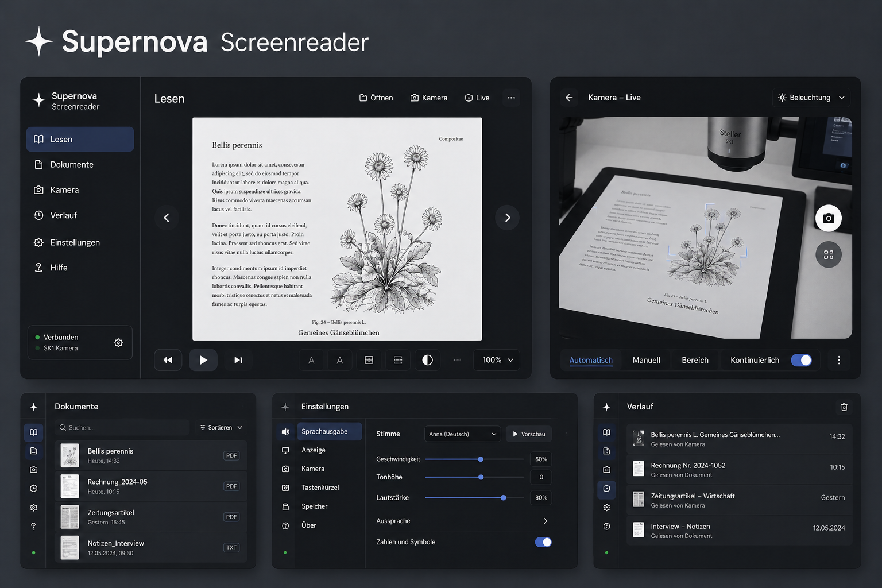The image size is (882, 588).
Task: Toggle the Kontinuierlich switch
Action: point(801,360)
